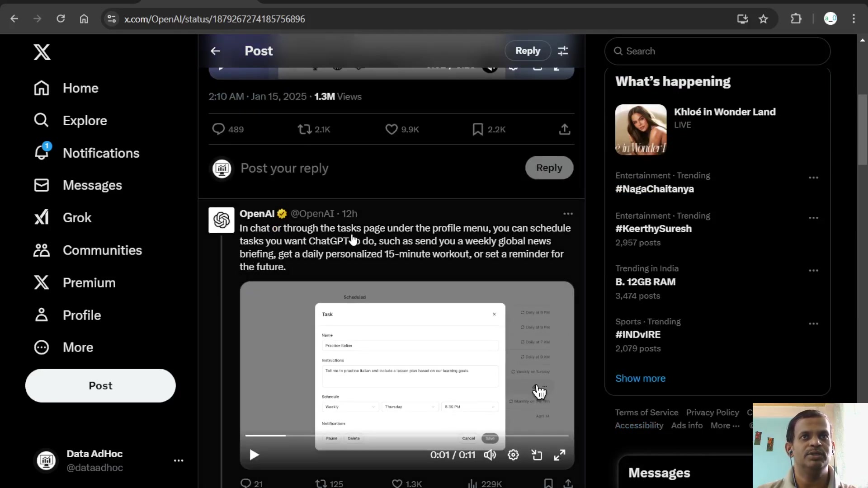Open Privacy Policy link
This screenshot has width=868, height=488.
(712, 413)
